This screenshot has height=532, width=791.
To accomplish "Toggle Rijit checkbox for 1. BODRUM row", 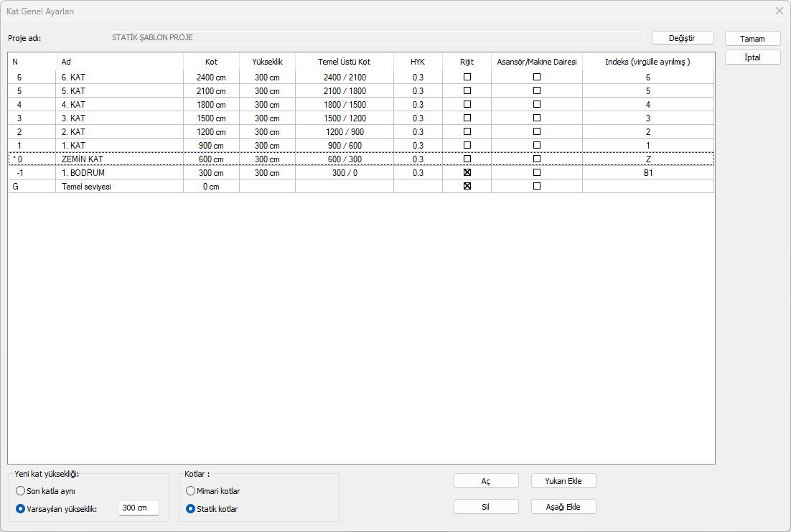I will click(467, 173).
